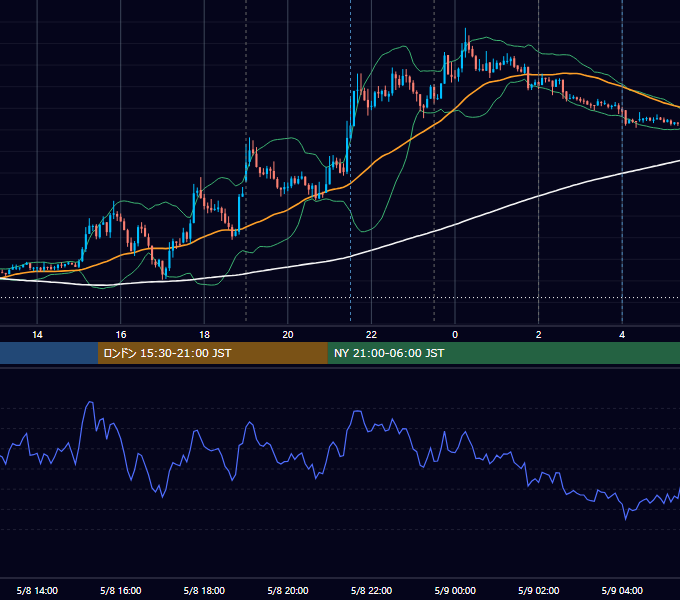Click the 14 hour axis label

(37, 335)
